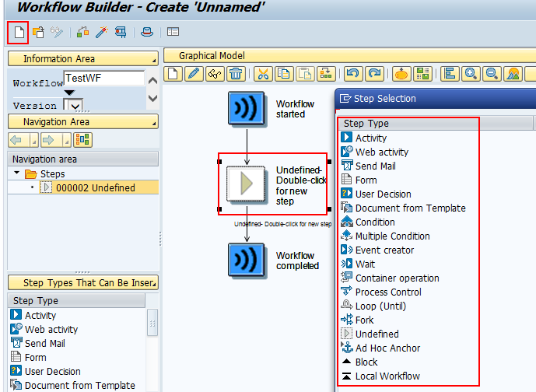Click the align/layout icon in Graphical Model toolbar

click(x=450, y=73)
